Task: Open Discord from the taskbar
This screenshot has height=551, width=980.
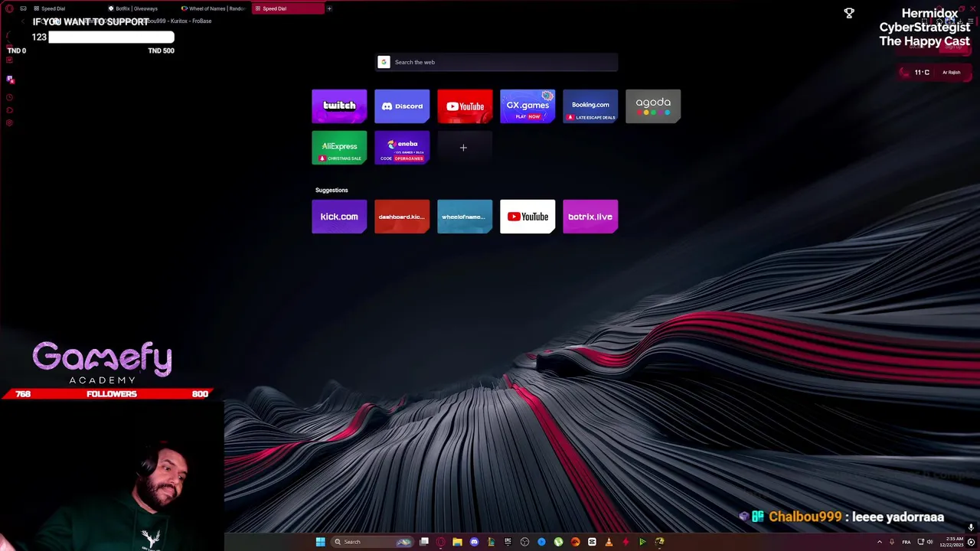Action: tap(474, 542)
